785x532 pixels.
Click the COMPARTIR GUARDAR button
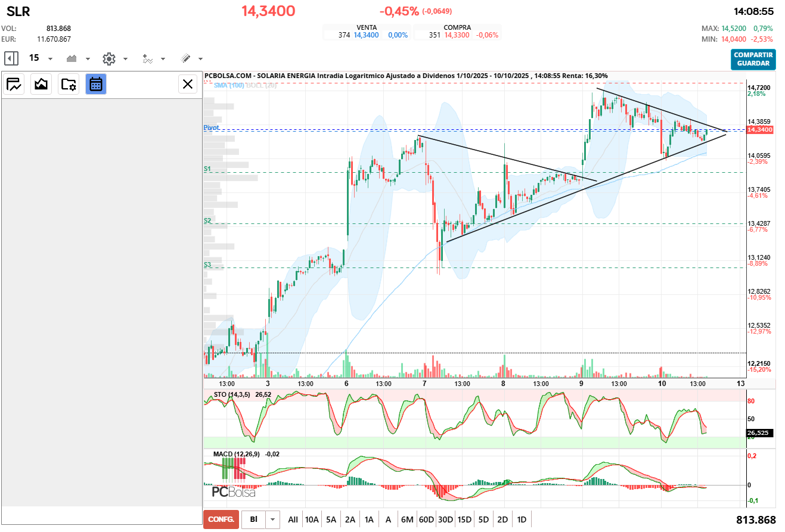[753, 59]
